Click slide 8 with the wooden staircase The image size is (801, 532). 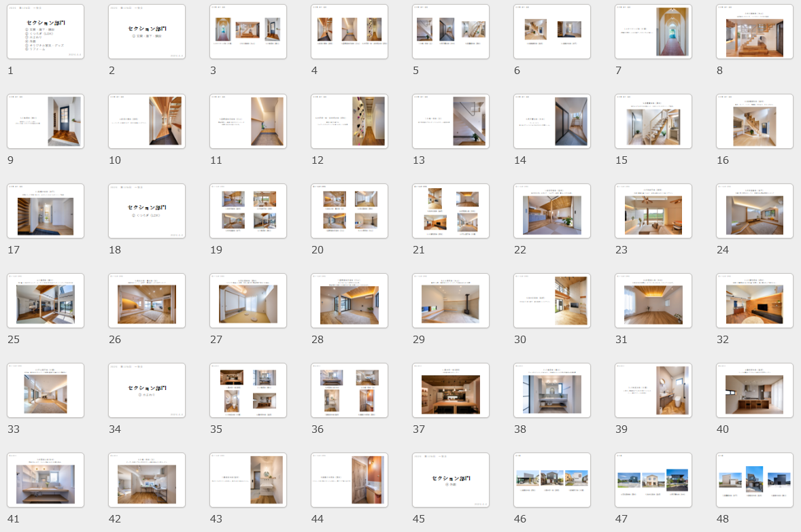click(x=755, y=32)
